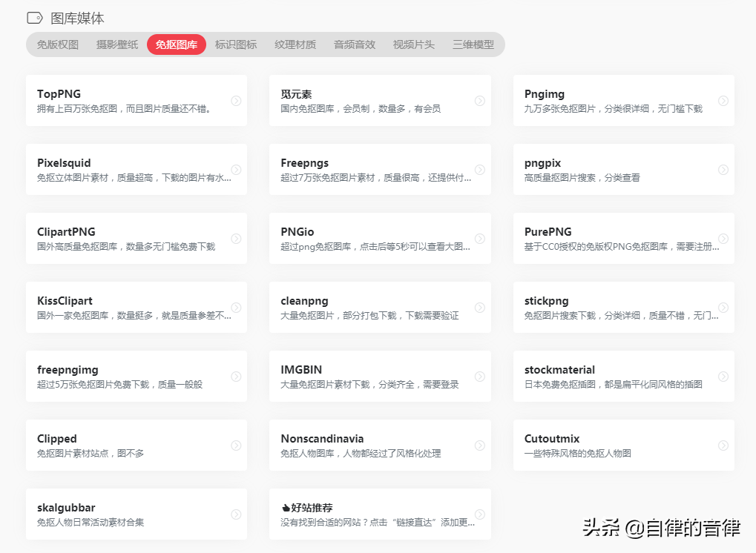
Task: Click description 免抠图片素材站点，图不多
Action: pyautogui.click(x=91, y=453)
